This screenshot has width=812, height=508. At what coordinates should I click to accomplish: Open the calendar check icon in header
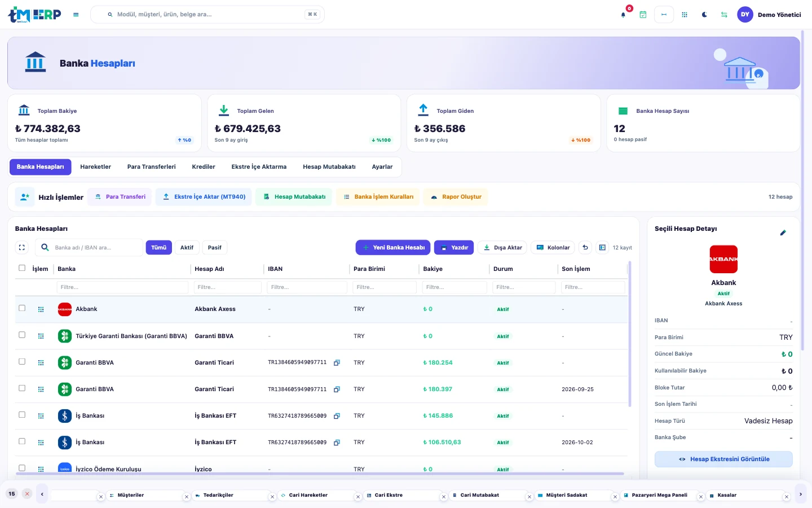[x=643, y=15]
